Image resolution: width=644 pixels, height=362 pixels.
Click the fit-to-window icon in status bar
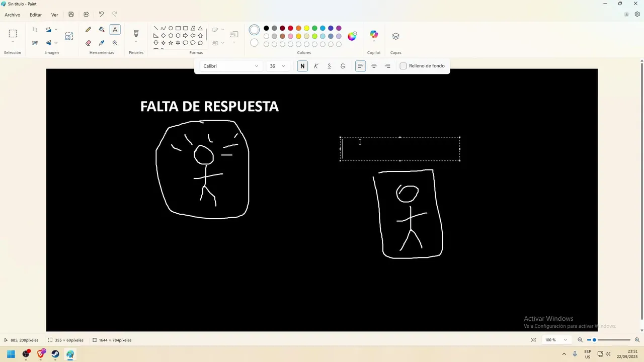(x=533, y=340)
